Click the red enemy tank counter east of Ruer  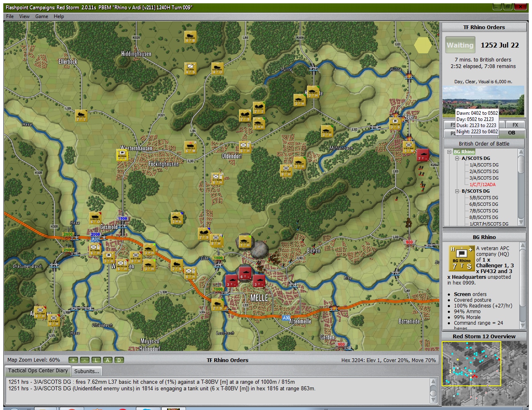tap(422, 155)
